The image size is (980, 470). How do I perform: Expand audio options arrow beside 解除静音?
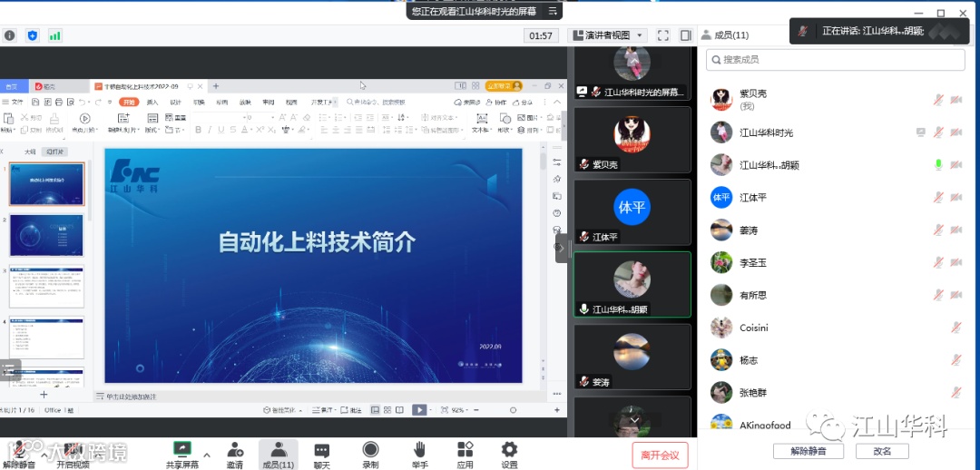click(44, 455)
